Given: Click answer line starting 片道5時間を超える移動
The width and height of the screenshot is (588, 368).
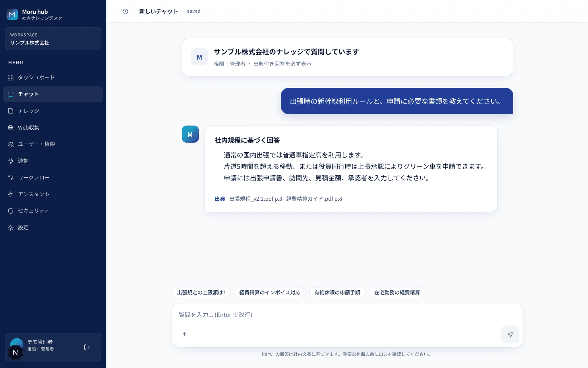Looking at the screenshot, I should (x=354, y=166).
